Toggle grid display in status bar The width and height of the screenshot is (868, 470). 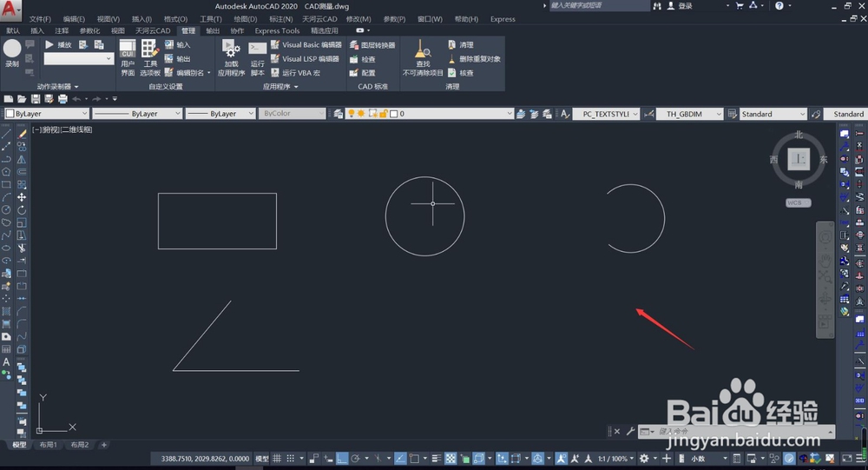click(x=277, y=459)
